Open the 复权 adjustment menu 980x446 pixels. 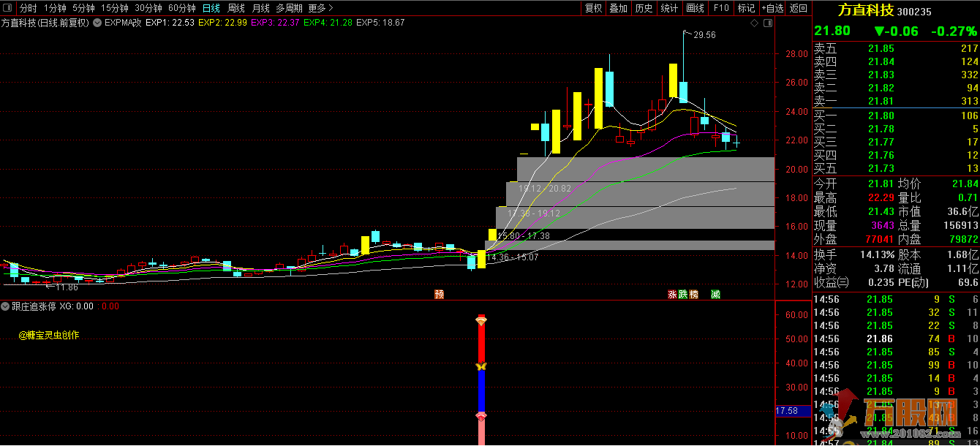(593, 8)
